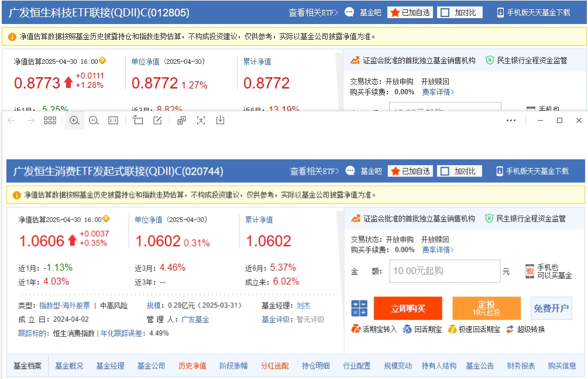
Task: Open the 历史净值 tab
Action: point(192,366)
